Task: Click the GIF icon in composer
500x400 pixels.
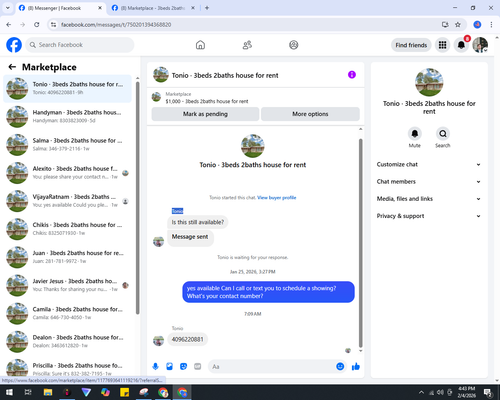Action: coord(198,367)
